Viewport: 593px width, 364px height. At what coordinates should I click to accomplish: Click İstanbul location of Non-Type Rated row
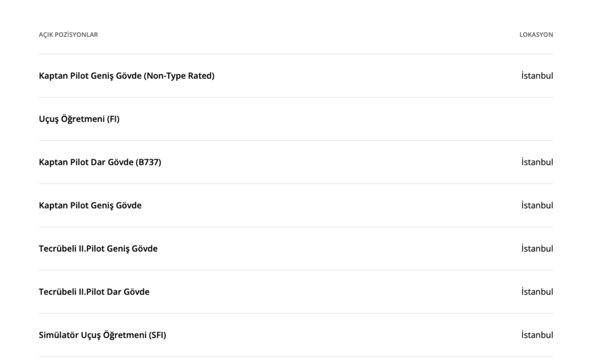pos(537,76)
